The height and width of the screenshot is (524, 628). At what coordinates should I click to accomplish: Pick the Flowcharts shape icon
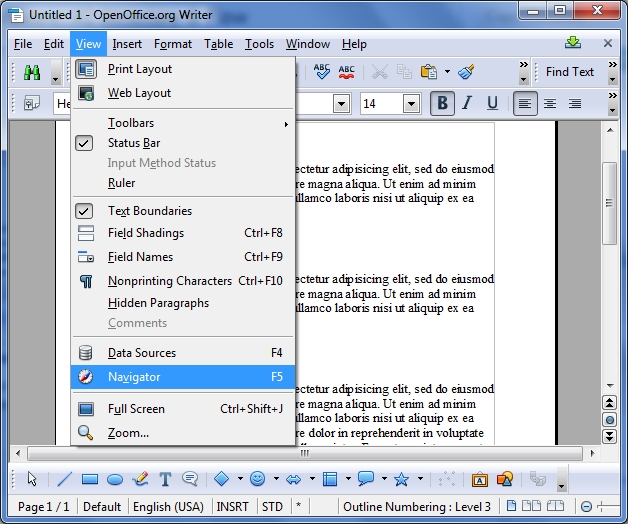tap(330, 479)
